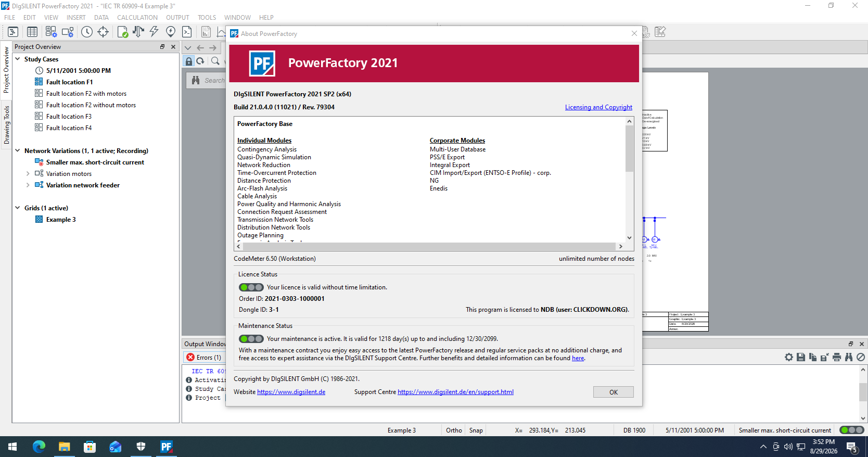Open Licensing and Copyright link
Image resolution: width=868 pixels, height=457 pixels.
(x=598, y=107)
